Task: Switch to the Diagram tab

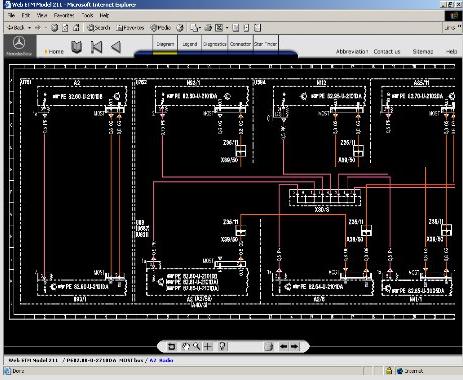Action: coord(165,44)
